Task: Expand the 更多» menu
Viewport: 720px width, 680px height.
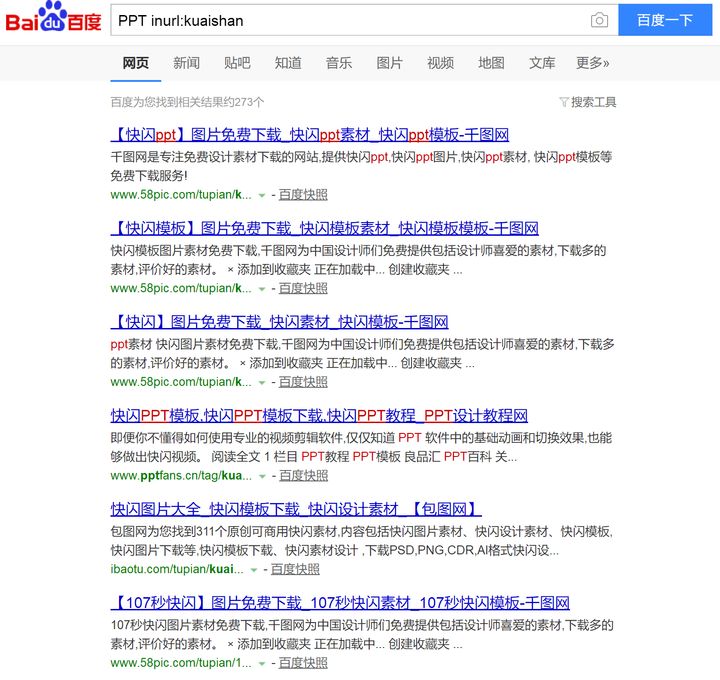Action: tap(593, 63)
